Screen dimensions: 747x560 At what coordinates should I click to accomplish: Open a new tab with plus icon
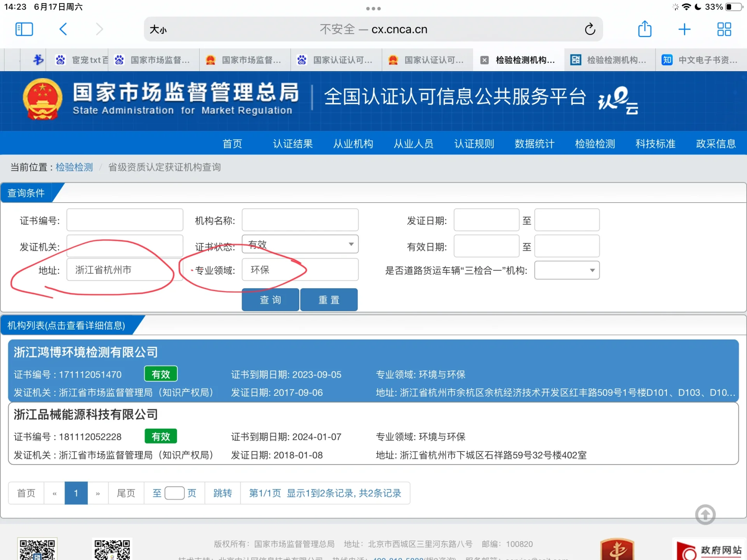[x=684, y=29]
